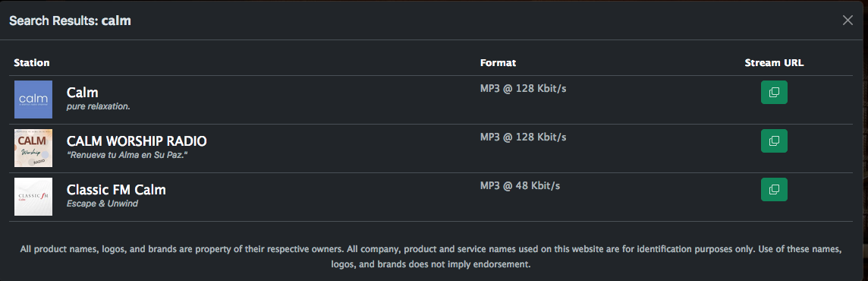Click the blue Calm station logo

pyautogui.click(x=33, y=99)
